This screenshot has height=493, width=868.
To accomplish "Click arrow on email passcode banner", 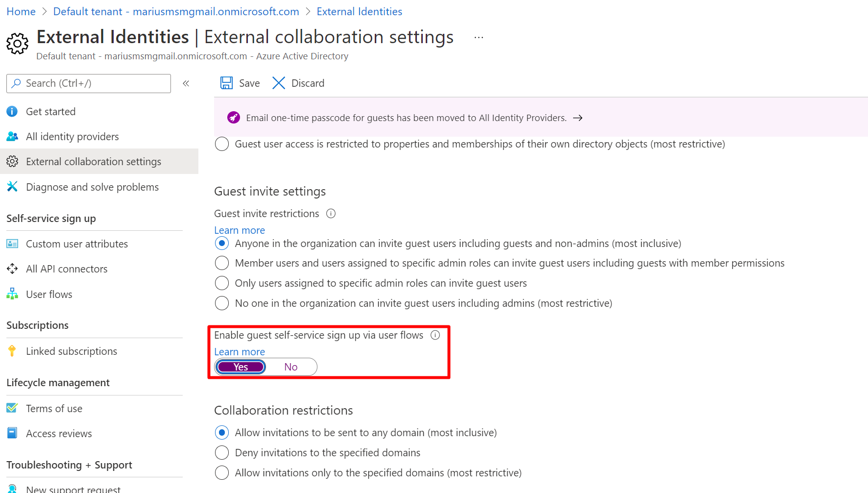I will point(578,118).
